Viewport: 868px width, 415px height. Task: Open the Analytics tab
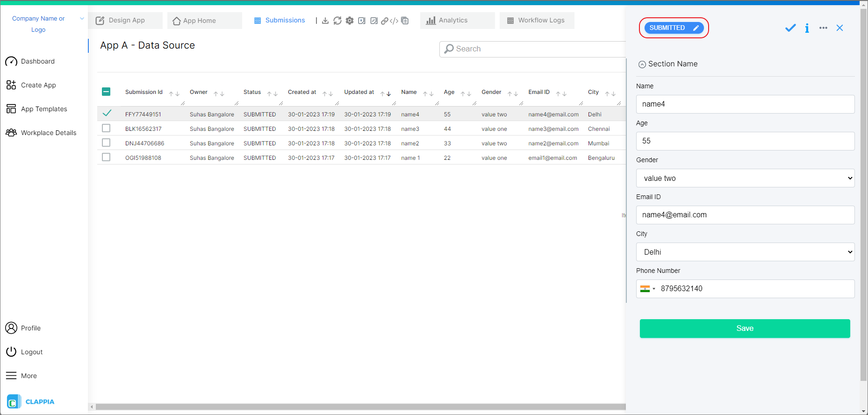(x=457, y=21)
